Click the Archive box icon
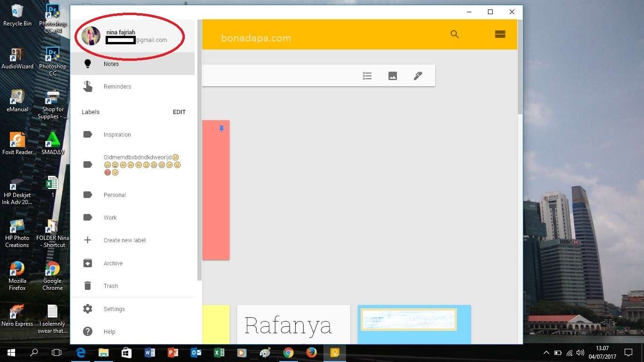The image size is (644, 362). coord(88,263)
